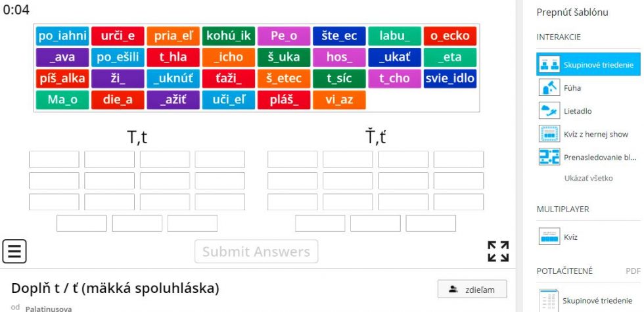The height and width of the screenshot is (312, 644).
Task: Select the red word tile urči_e
Action: click(x=118, y=35)
